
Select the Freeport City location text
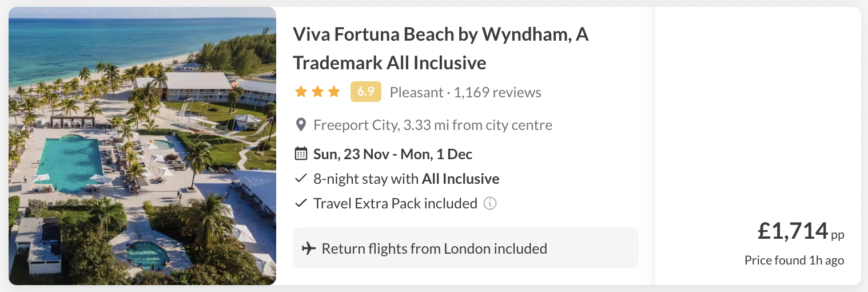433,125
